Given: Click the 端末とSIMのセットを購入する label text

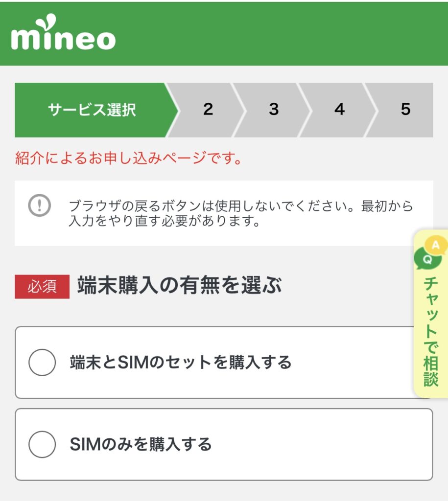Looking at the screenshot, I should tap(181, 363).
